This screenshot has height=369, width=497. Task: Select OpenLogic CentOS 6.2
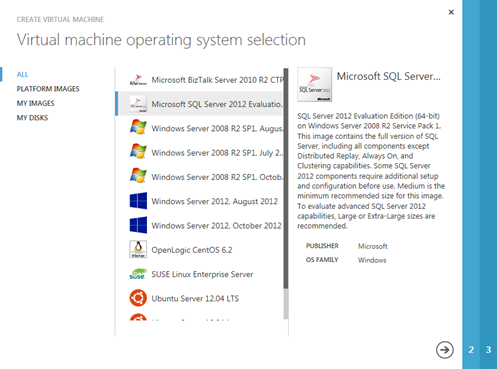(200, 250)
